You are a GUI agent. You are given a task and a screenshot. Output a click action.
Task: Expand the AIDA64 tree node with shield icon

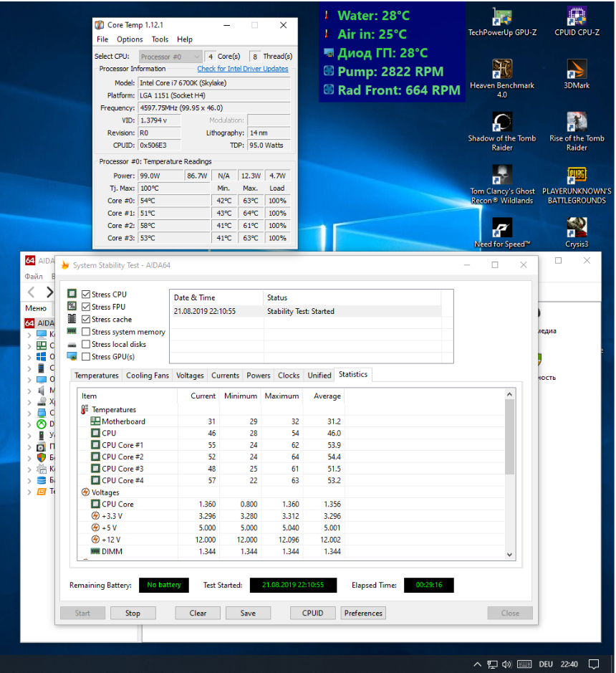[29, 457]
